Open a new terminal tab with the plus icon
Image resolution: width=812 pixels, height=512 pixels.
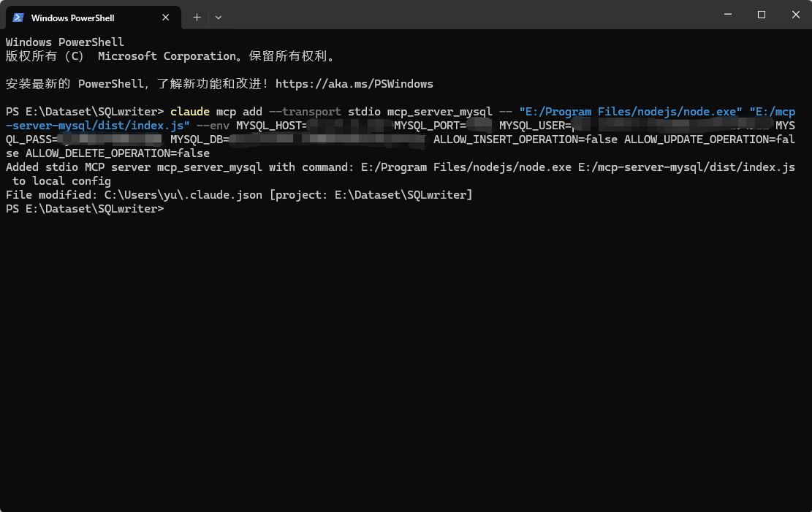[196, 17]
